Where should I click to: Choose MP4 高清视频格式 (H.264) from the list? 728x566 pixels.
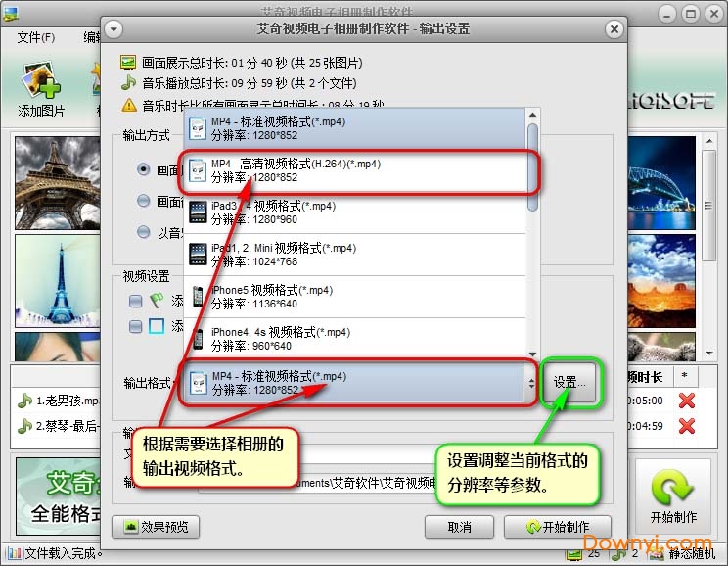(355, 170)
